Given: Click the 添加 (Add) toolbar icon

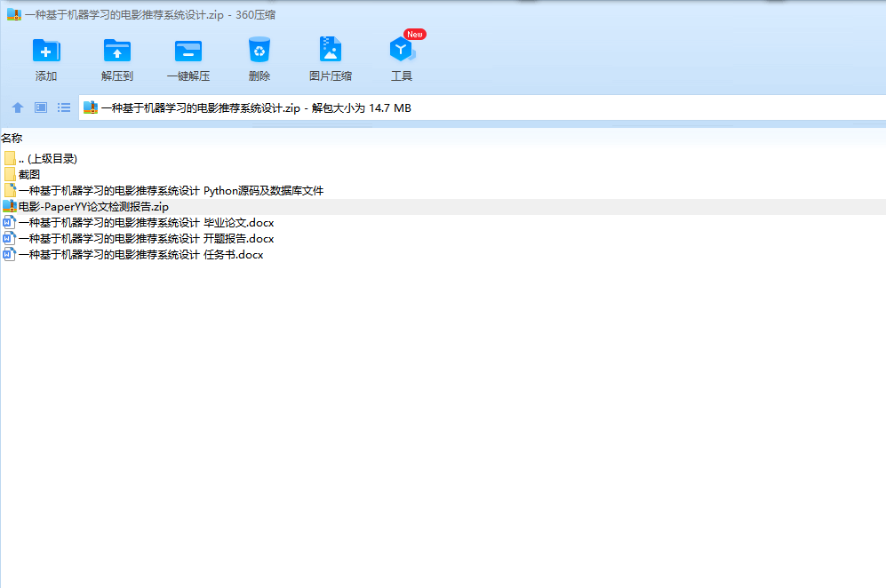Looking at the screenshot, I should (x=46, y=51).
